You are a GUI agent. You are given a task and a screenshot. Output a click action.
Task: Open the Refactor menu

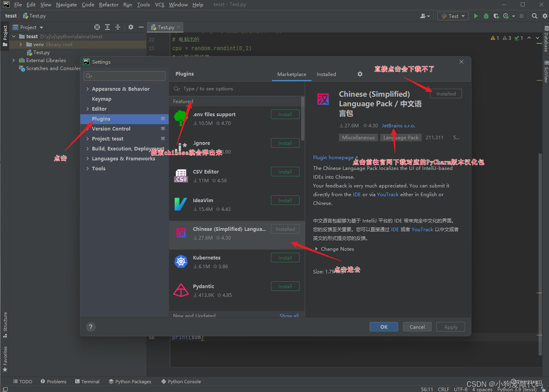[109, 4]
